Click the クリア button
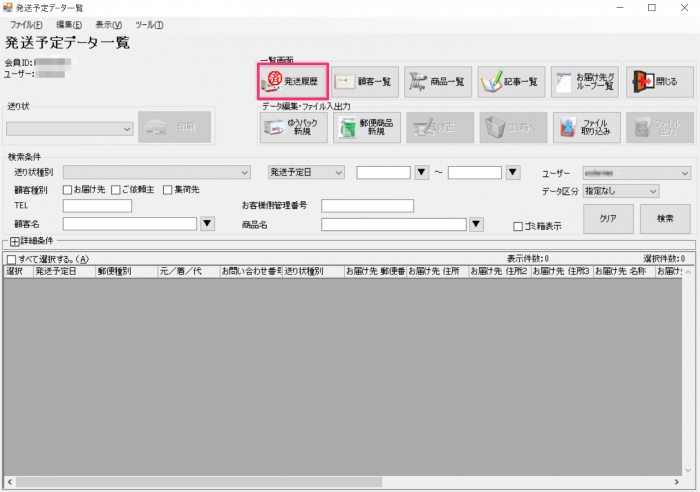This screenshot has width=700, height=492. click(x=608, y=219)
